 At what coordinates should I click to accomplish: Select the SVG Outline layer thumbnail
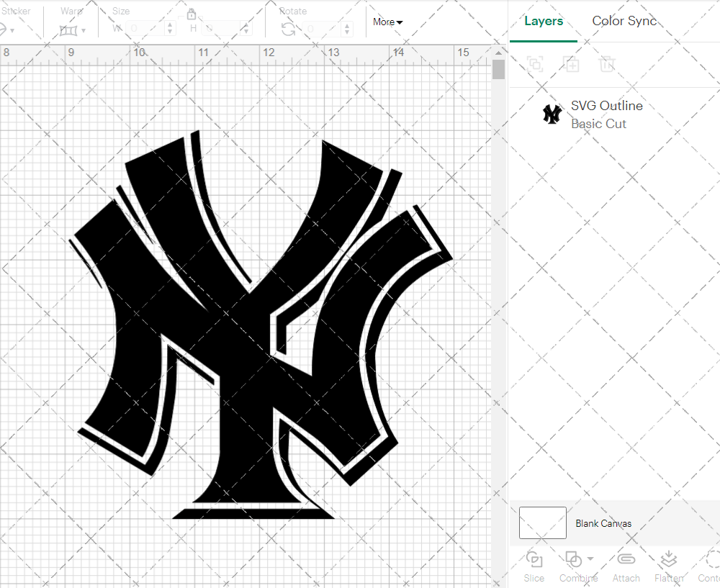[x=552, y=114]
